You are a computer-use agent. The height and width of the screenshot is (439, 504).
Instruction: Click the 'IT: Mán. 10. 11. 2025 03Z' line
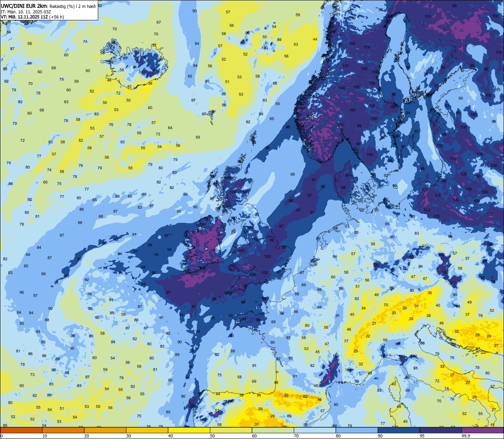(x=26, y=12)
